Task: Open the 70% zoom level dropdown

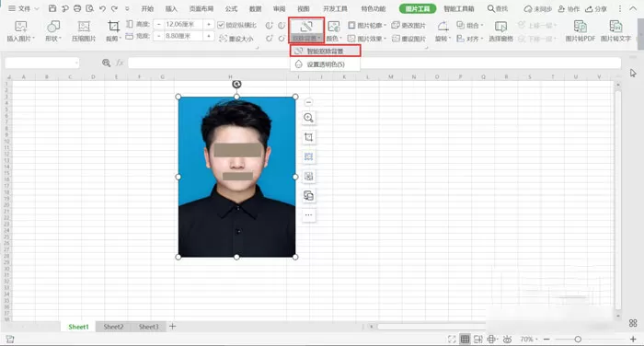Action: [529, 339]
